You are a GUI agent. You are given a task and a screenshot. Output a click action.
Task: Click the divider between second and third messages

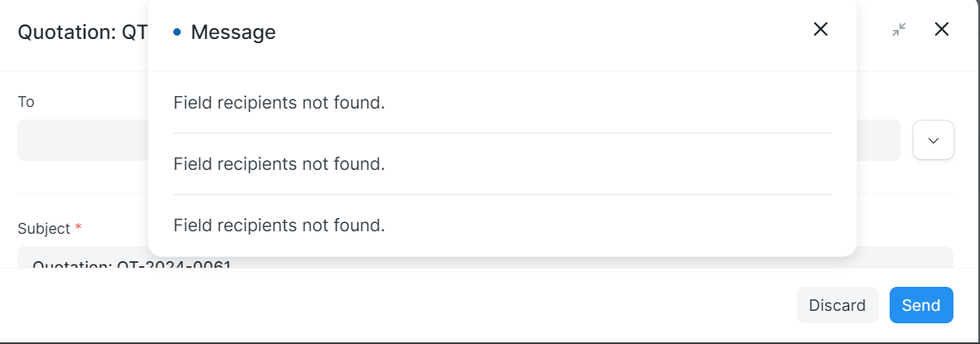pyautogui.click(x=502, y=194)
